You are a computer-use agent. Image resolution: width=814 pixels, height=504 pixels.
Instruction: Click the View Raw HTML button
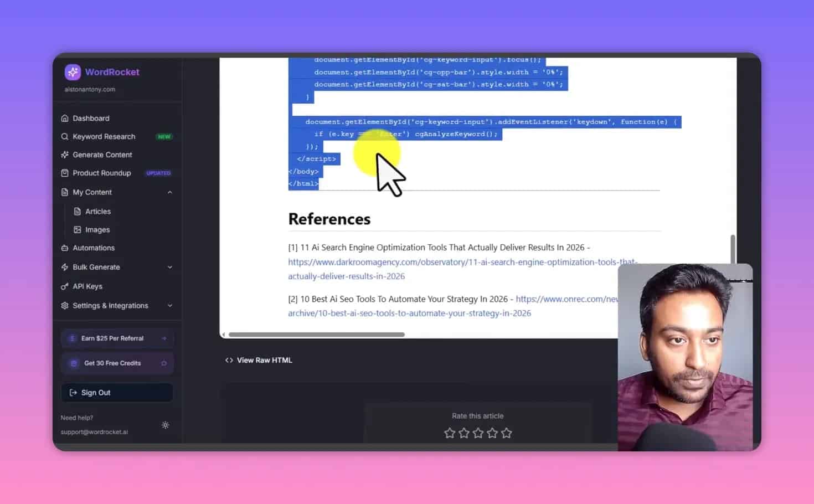tap(258, 360)
